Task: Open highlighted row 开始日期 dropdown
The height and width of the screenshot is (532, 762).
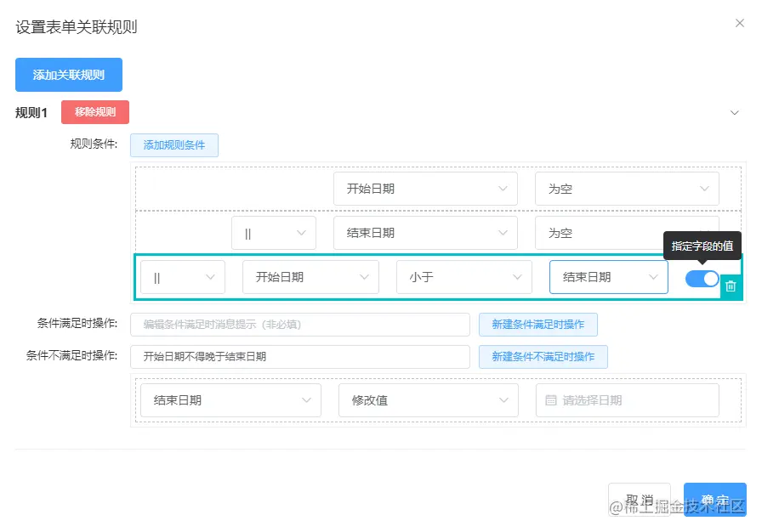Action: (310, 277)
